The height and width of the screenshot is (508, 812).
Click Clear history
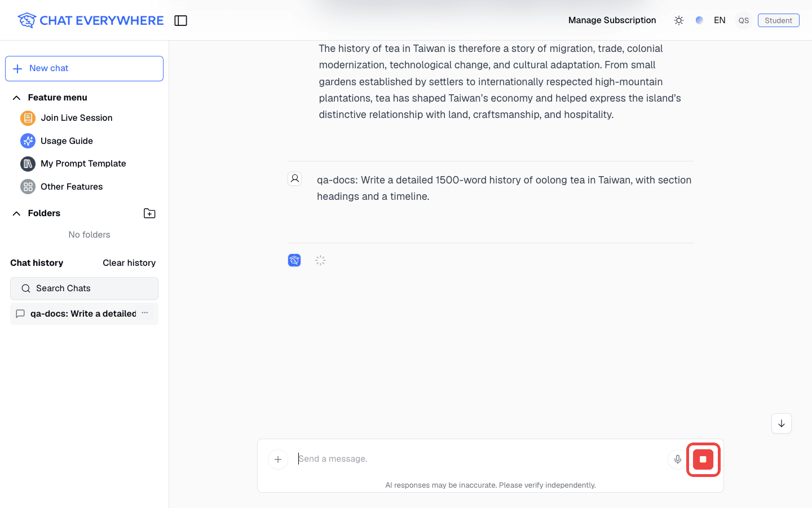click(x=129, y=263)
